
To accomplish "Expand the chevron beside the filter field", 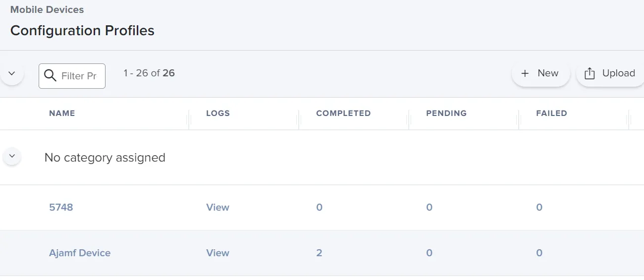I will pyautogui.click(x=12, y=74).
